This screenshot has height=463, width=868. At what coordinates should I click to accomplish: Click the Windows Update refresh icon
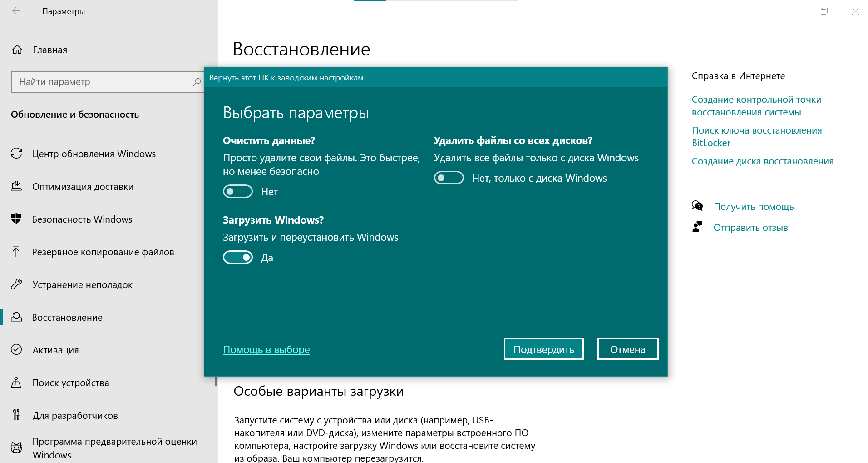point(16,154)
